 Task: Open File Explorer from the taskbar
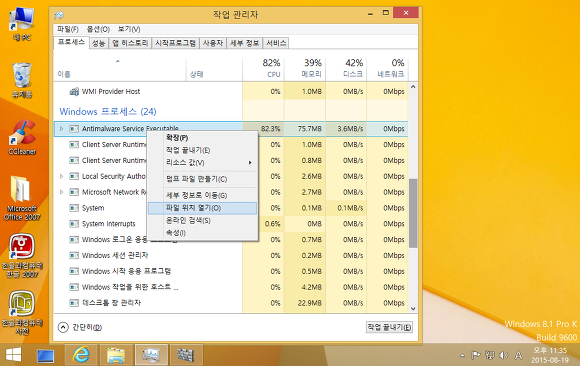(116, 355)
